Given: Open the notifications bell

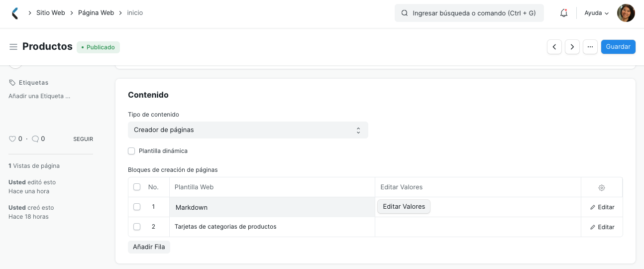Looking at the screenshot, I should tap(564, 13).
